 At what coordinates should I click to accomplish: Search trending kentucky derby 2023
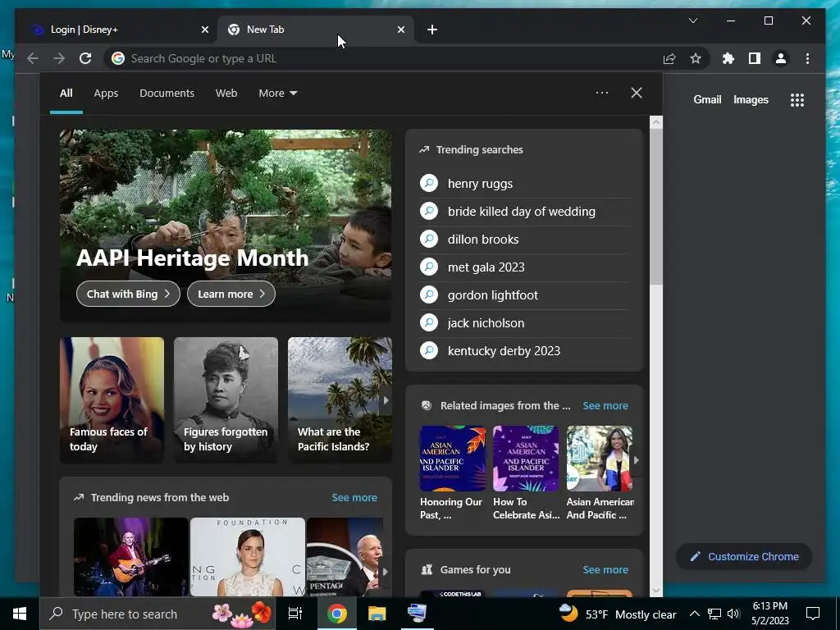(x=524, y=350)
